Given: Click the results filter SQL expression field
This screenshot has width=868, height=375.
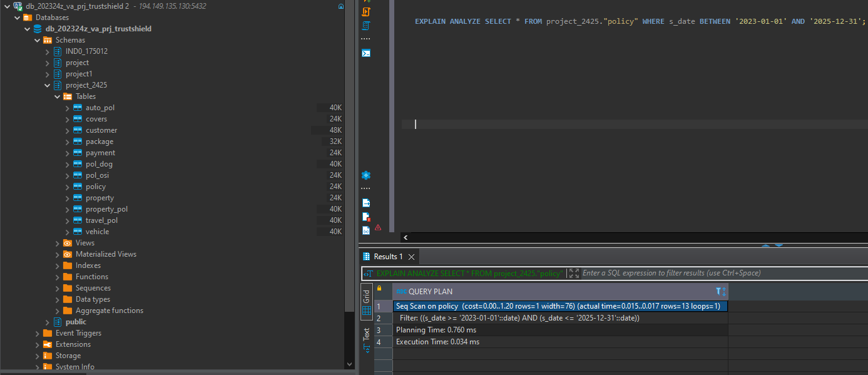Looking at the screenshot, I should (x=720, y=274).
